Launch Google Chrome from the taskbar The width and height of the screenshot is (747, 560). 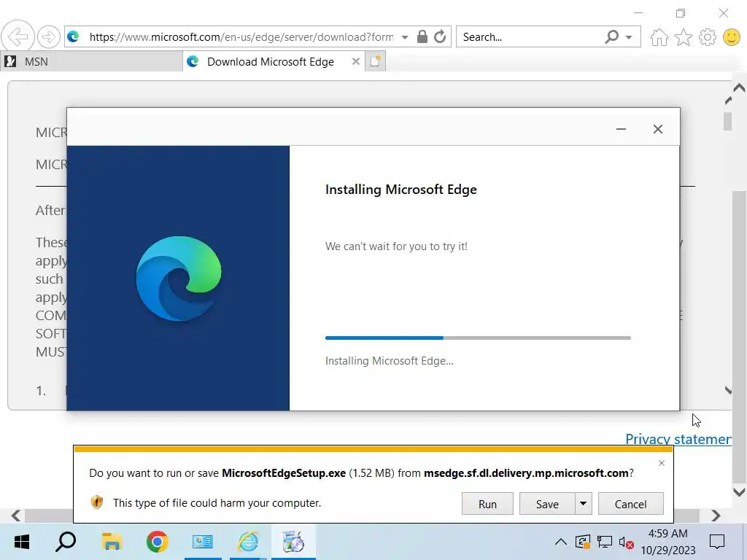pyautogui.click(x=157, y=542)
